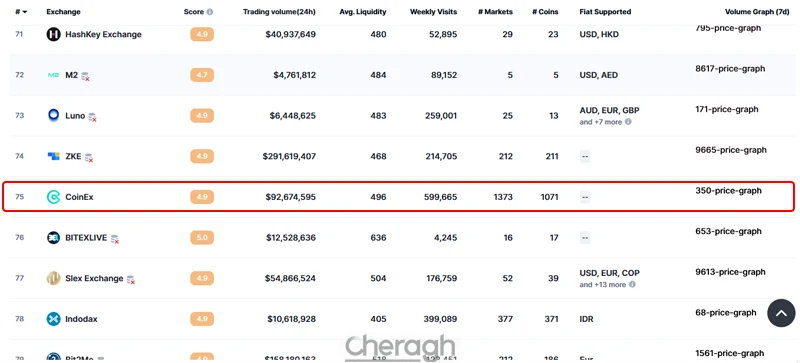Click Luno trading volume $6,448,625
Viewport: 800px width, 363px height.
point(293,115)
